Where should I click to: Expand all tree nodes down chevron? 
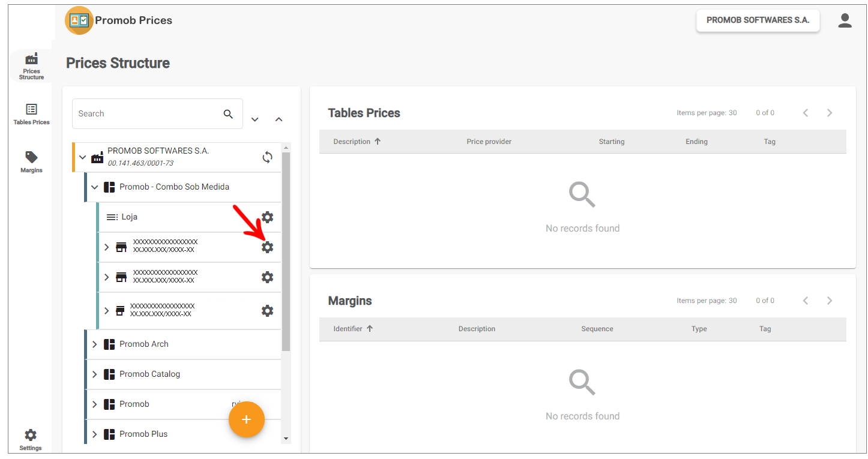[x=255, y=119]
